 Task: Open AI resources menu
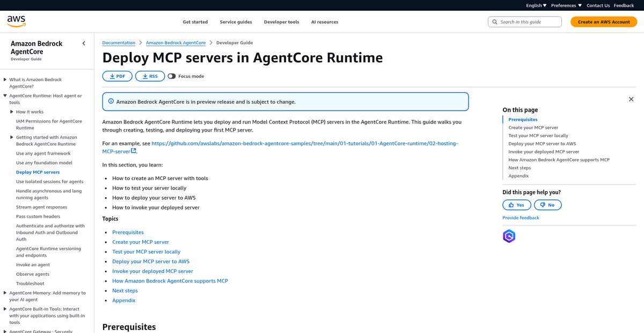(325, 22)
